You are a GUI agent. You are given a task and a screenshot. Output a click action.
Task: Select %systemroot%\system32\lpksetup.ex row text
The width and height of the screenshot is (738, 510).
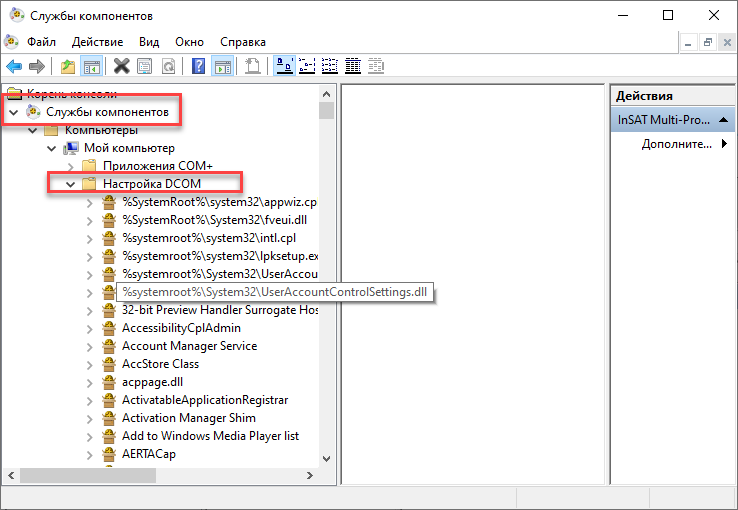point(220,256)
